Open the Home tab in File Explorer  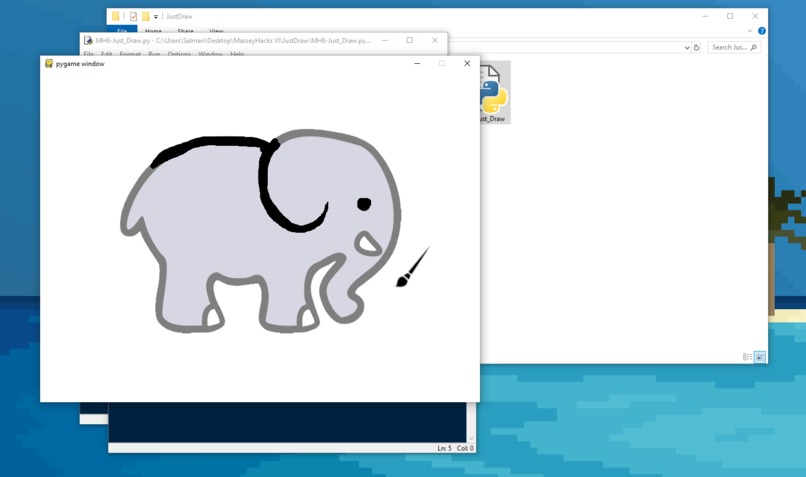click(153, 31)
